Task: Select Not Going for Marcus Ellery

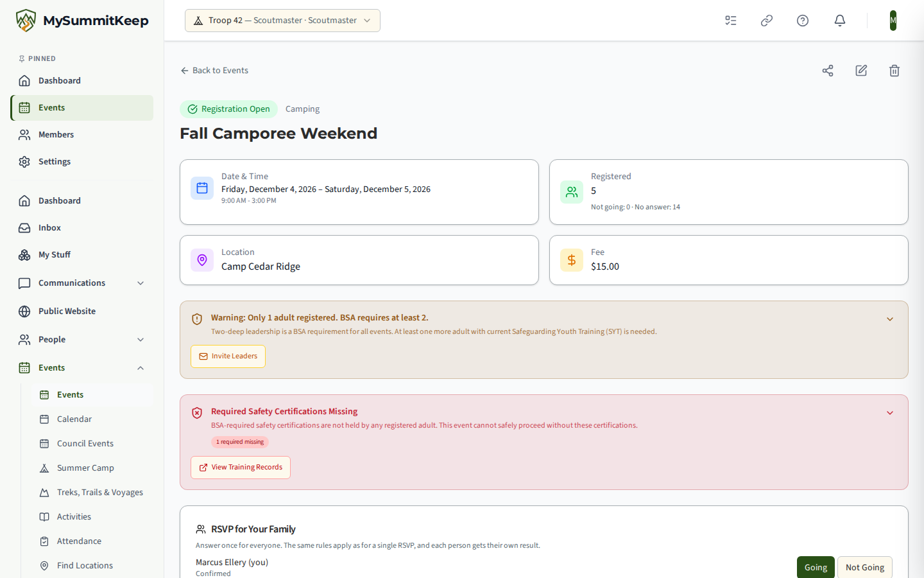Action: tap(865, 567)
